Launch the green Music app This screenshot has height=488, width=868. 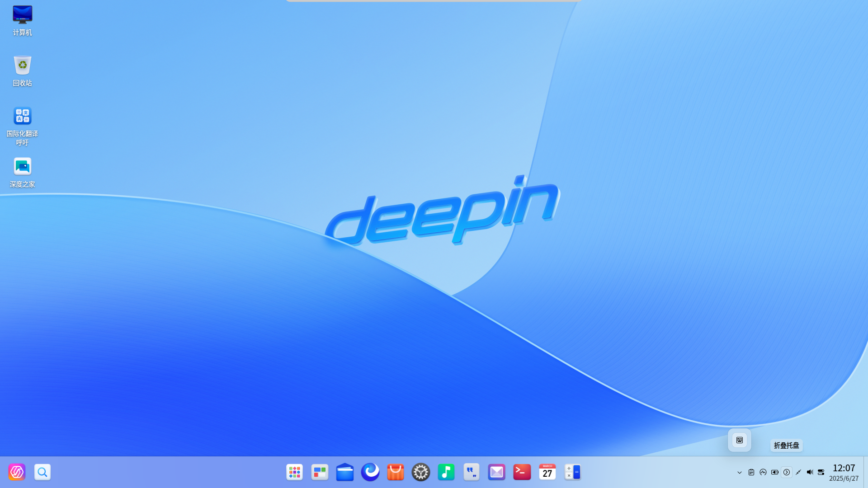click(x=446, y=472)
